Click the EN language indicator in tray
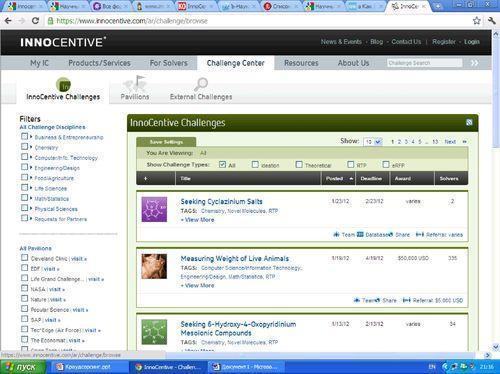This screenshot has width=500, height=374. (x=432, y=367)
